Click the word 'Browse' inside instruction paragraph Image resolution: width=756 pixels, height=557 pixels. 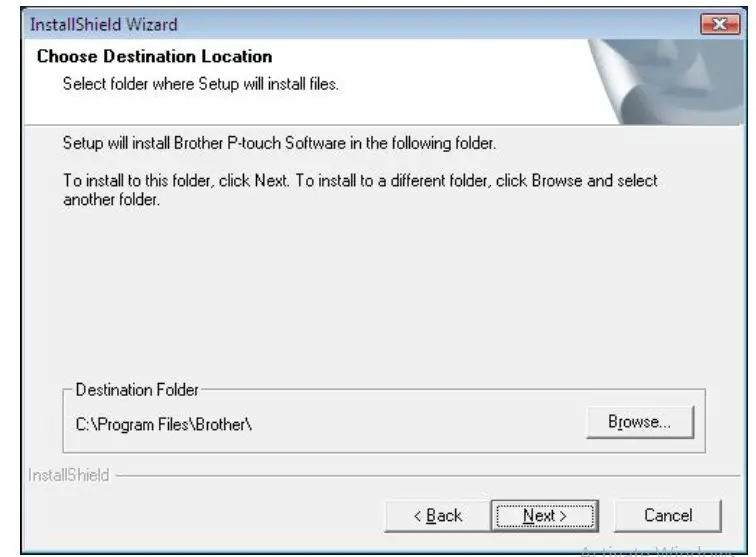pos(557,181)
